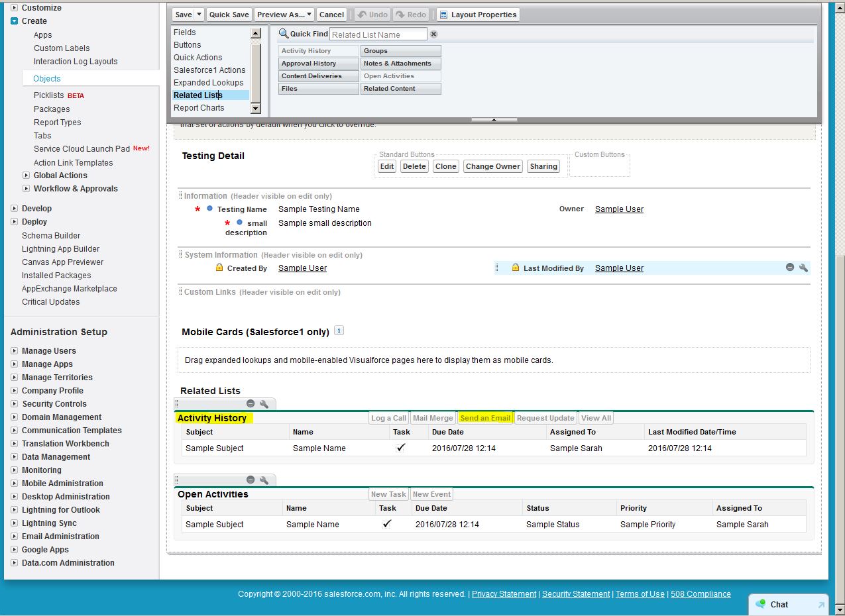Open Layout Properties
The image size is (845, 616).
(x=478, y=15)
